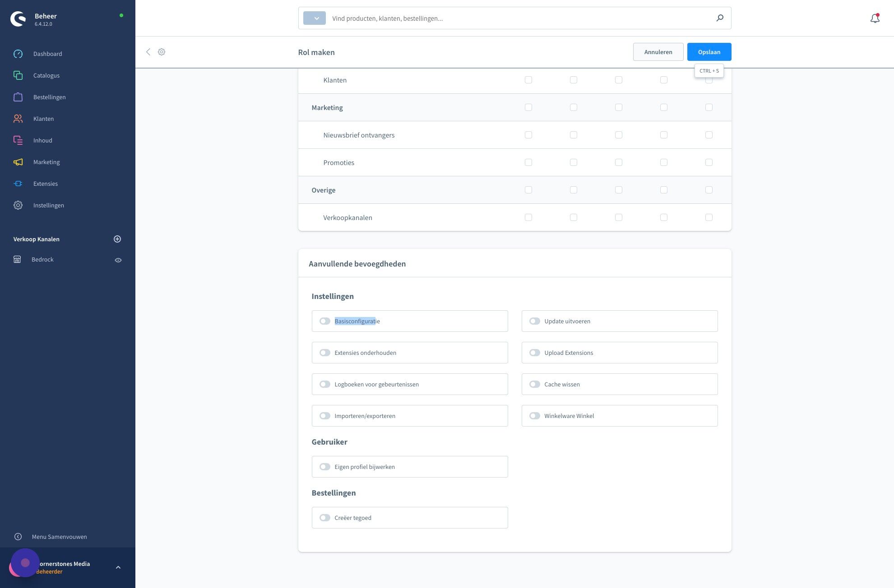Enable Winkelware Winkel switch
This screenshot has width=894, height=588.
pyautogui.click(x=535, y=416)
